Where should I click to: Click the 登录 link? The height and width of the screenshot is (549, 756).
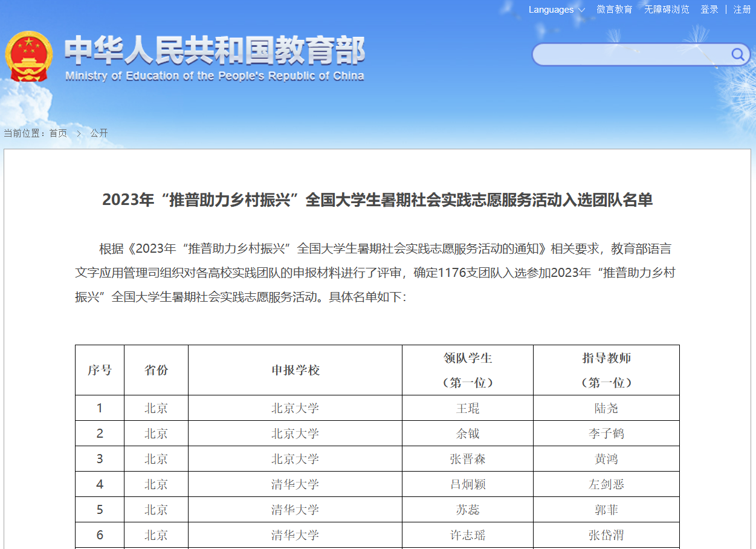pyautogui.click(x=709, y=10)
